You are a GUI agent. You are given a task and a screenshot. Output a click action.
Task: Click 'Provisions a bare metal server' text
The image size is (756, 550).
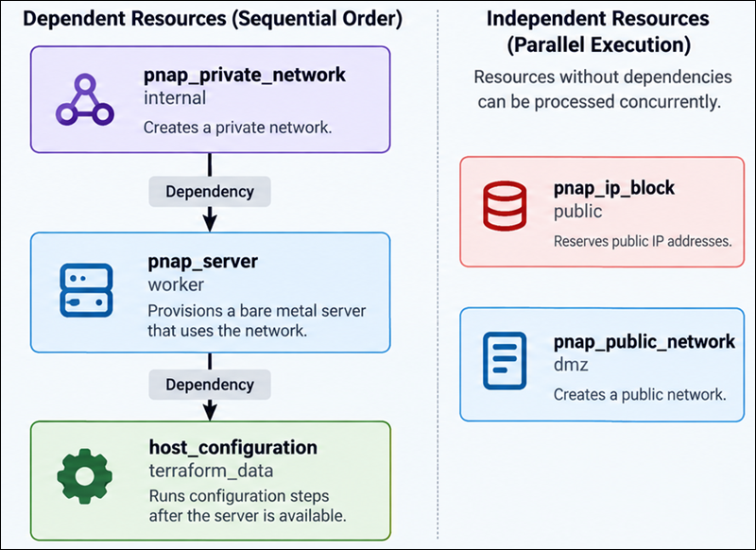256,311
